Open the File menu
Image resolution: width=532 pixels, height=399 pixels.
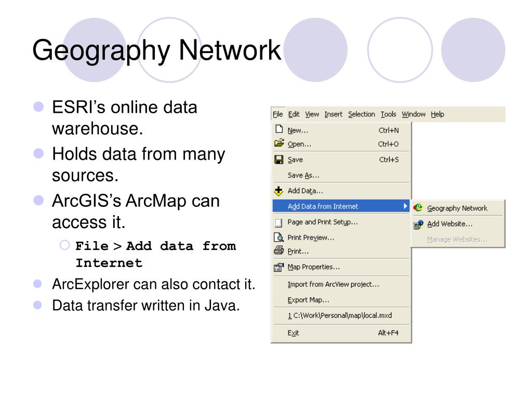tap(278, 114)
